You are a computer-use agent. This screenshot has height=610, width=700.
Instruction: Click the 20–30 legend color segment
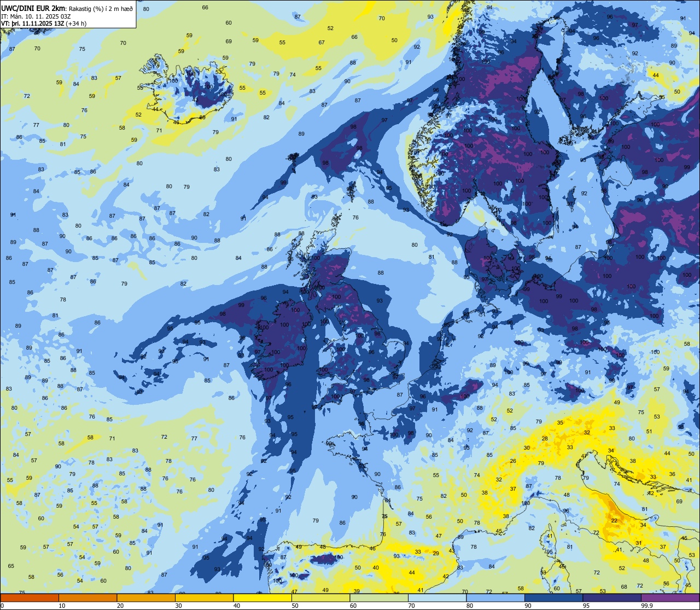(146, 597)
